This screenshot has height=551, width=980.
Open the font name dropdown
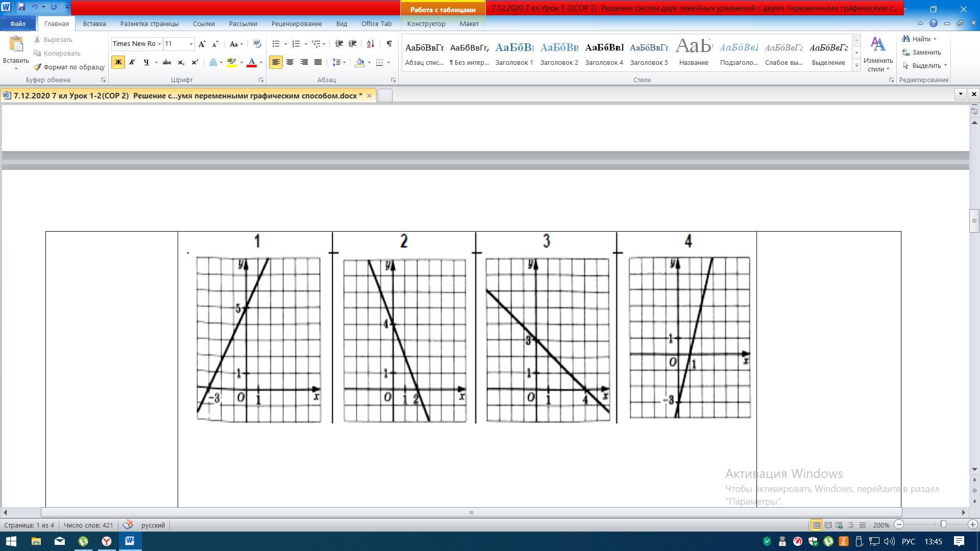[159, 44]
